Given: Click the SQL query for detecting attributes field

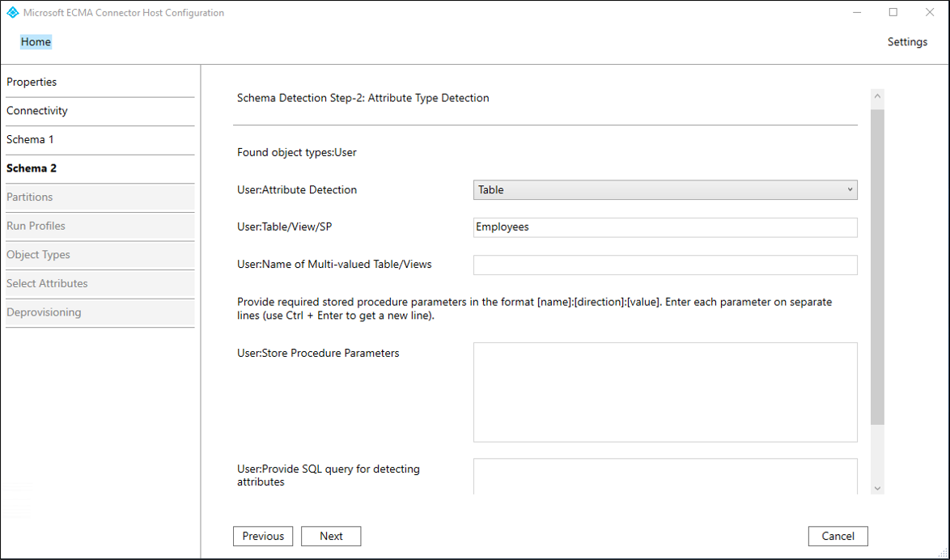Looking at the screenshot, I should click(665, 476).
